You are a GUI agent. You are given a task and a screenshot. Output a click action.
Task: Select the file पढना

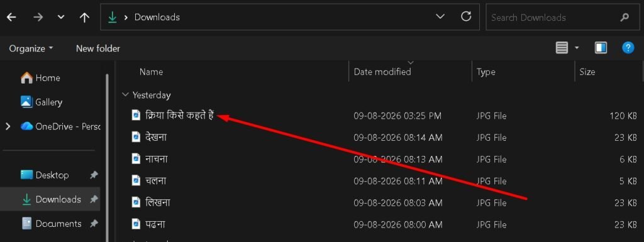155,224
